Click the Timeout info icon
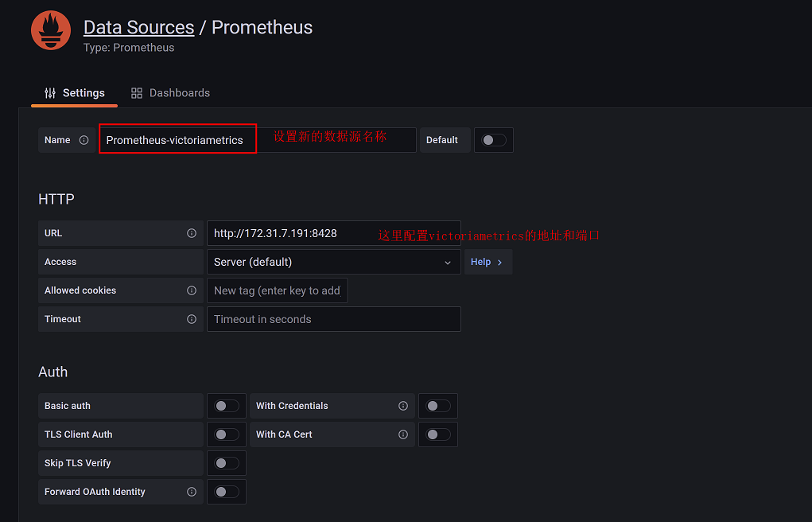This screenshot has height=522, width=812. 192,319
